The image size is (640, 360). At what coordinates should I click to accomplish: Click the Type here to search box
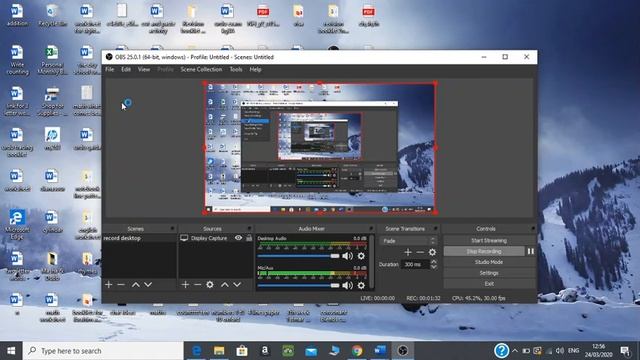click(x=103, y=351)
